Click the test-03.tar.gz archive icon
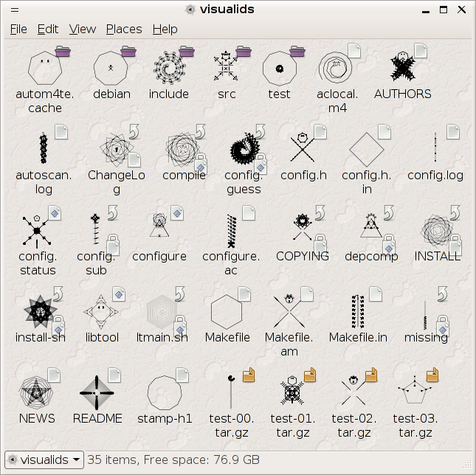The image size is (476, 475). click(415, 389)
